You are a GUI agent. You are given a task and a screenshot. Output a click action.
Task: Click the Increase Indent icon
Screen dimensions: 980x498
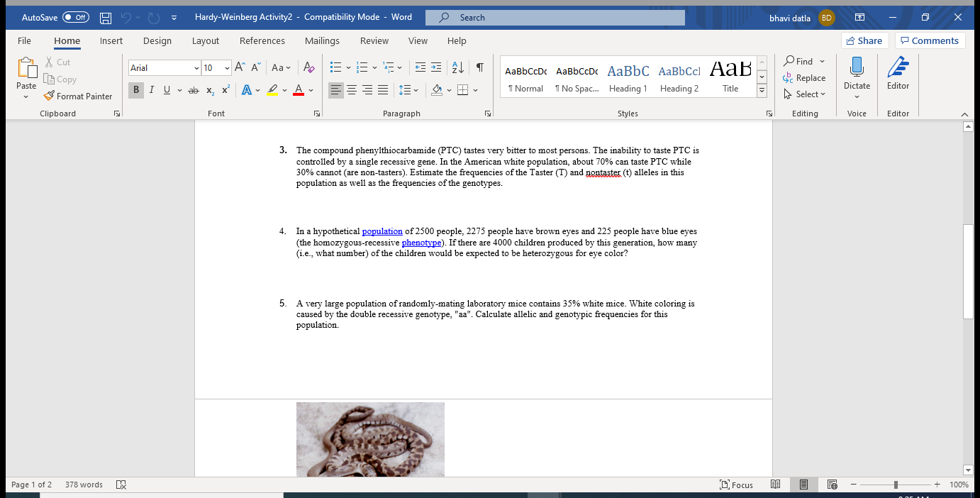[x=436, y=68]
